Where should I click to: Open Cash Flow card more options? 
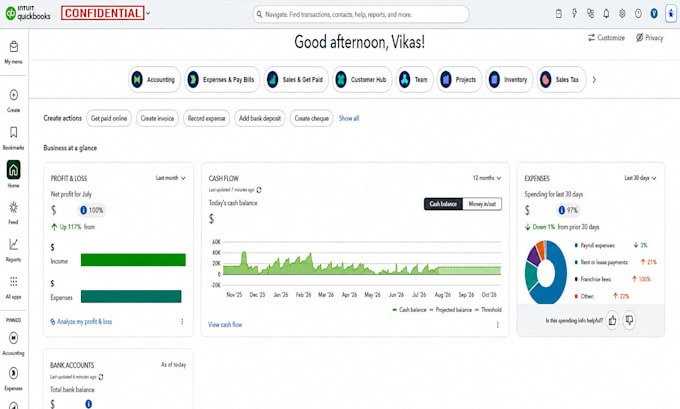click(x=497, y=324)
